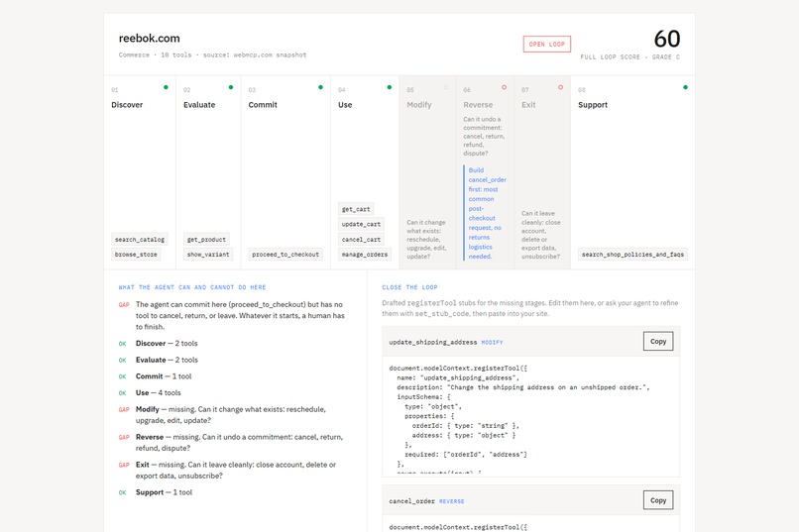Screen dimensions: 799x532
Task: Select the Use stage column heading
Action: pos(345,105)
